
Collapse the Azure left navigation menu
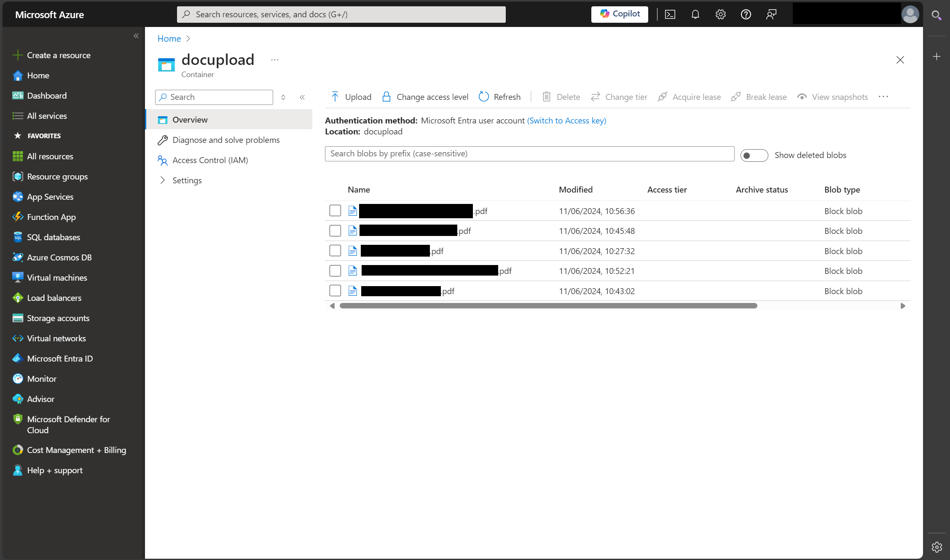pos(136,36)
